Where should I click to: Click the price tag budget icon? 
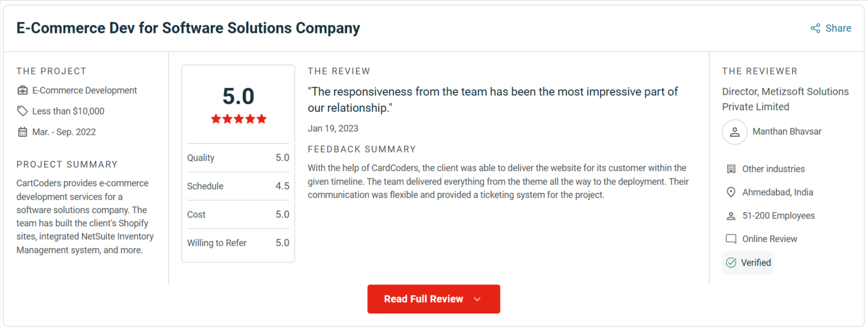pos(22,111)
